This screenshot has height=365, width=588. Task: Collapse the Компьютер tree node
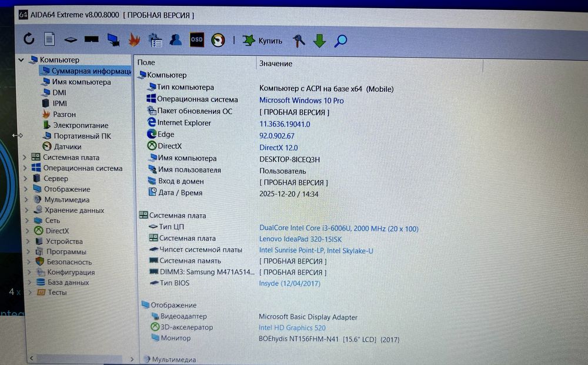21,59
